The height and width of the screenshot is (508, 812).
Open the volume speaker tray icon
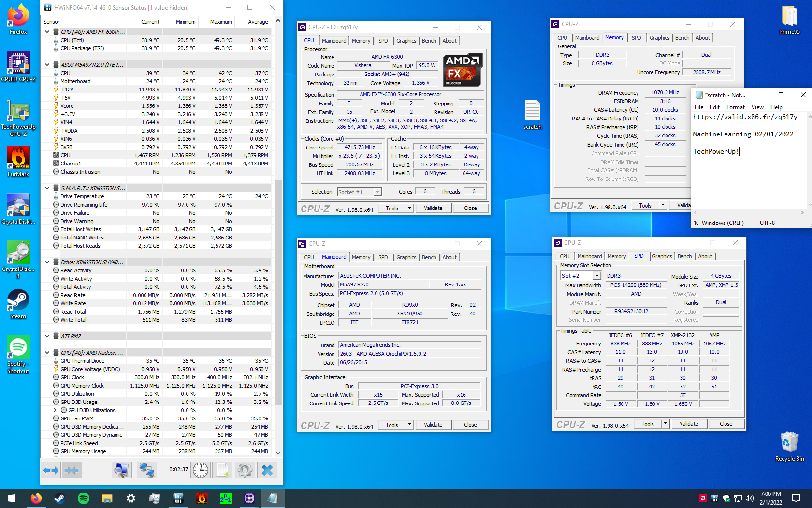coord(750,498)
